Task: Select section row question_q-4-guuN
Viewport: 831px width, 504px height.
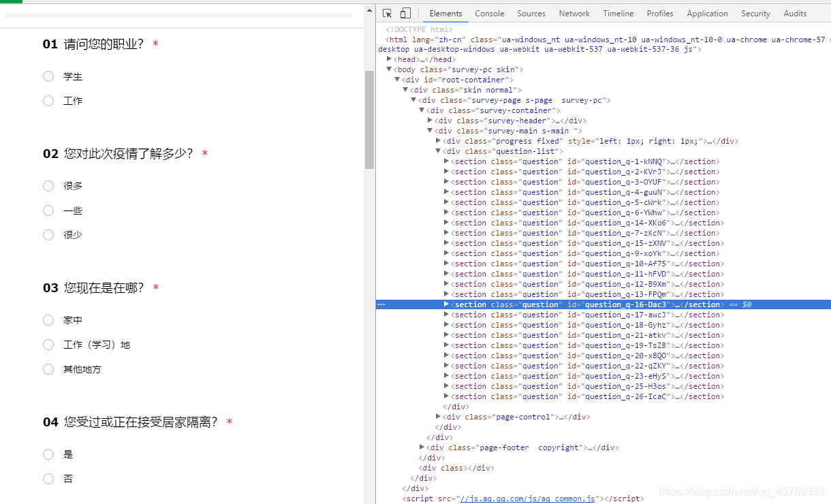Action: [585, 192]
